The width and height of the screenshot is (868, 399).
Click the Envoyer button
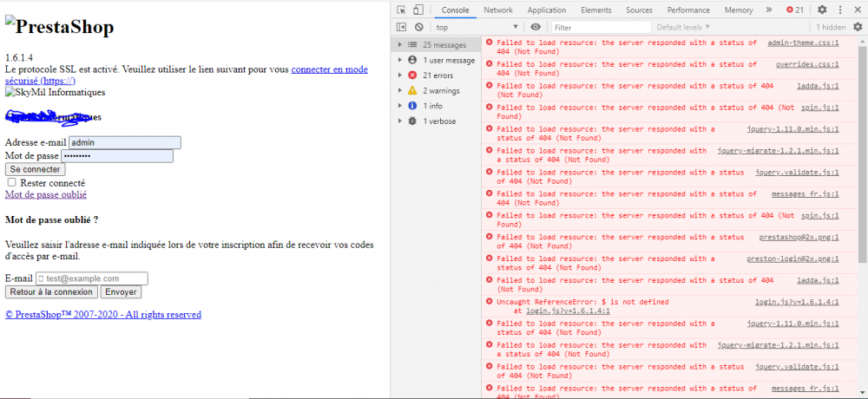pyautogui.click(x=122, y=292)
